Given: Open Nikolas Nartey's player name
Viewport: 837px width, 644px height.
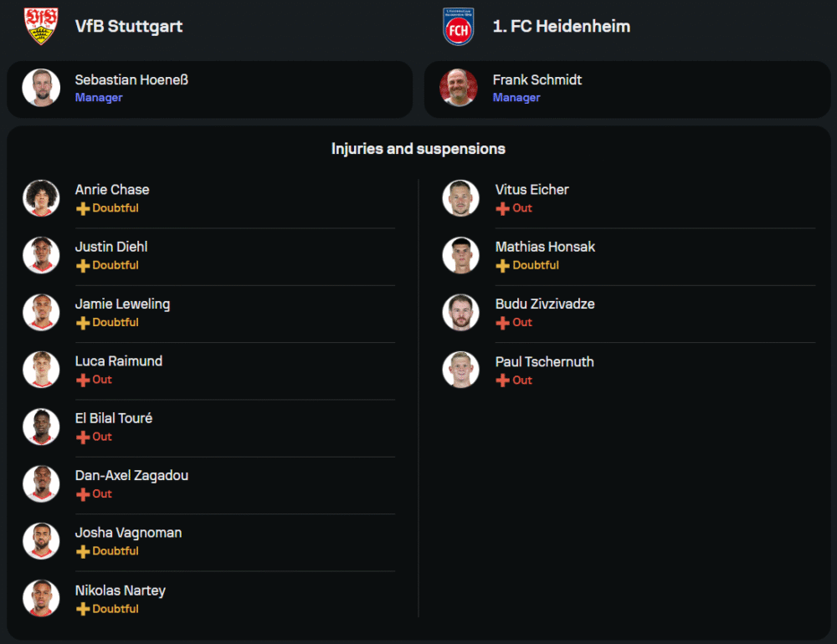Looking at the screenshot, I should 120,590.
